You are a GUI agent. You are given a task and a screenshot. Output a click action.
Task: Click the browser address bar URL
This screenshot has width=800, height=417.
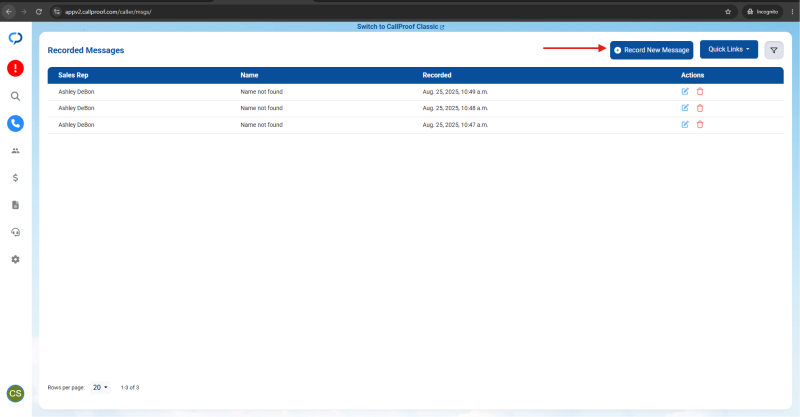coord(108,12)
